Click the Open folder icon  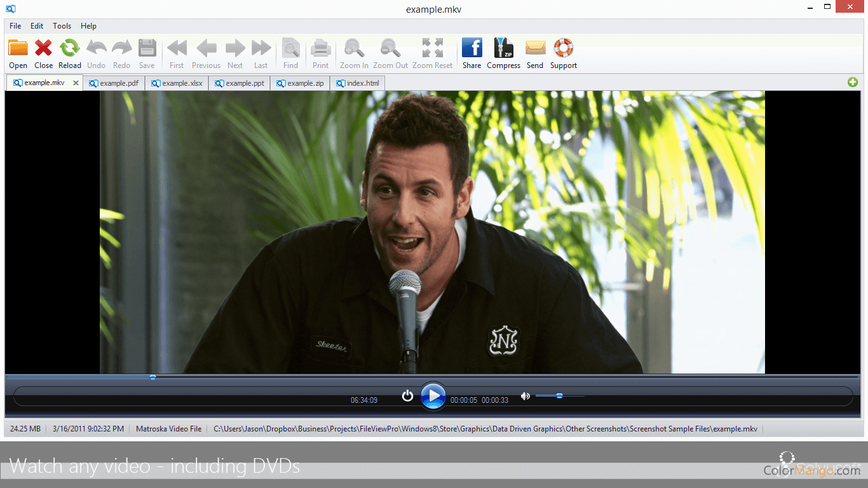tap(18, 49)
